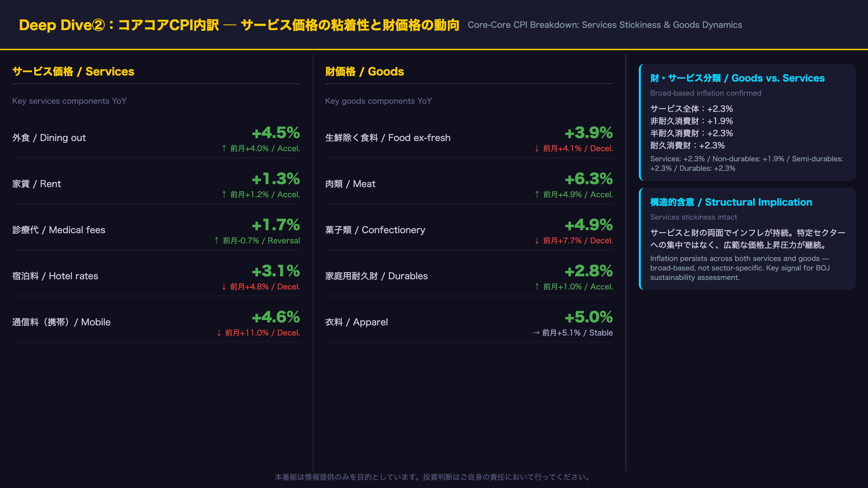Select the 'サービス価格 / Services' heading
The width and height of the screenshot is (868, 488).
(73, 72)
